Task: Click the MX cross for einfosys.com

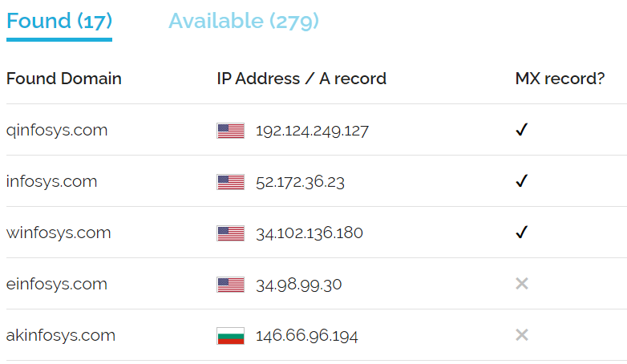Action: pyautogui.click(x=522, y=284)
